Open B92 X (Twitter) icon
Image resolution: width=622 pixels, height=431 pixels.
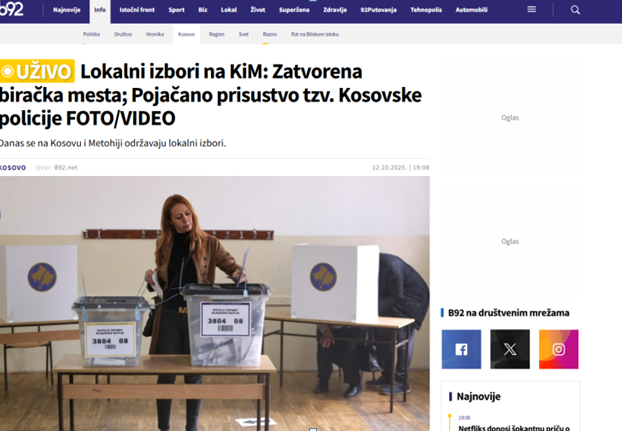pyautogui.click(x=510, y=349)
